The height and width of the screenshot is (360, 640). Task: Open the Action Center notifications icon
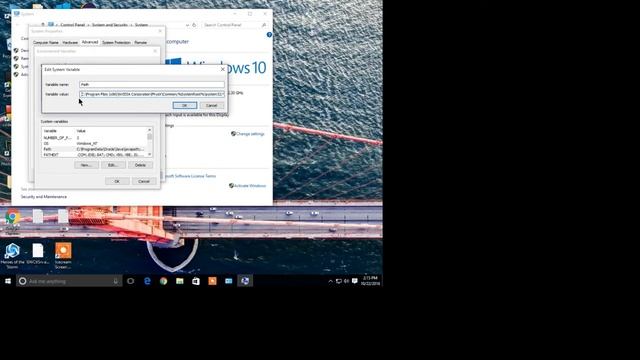pyautogui.click(x=355, y=281)
